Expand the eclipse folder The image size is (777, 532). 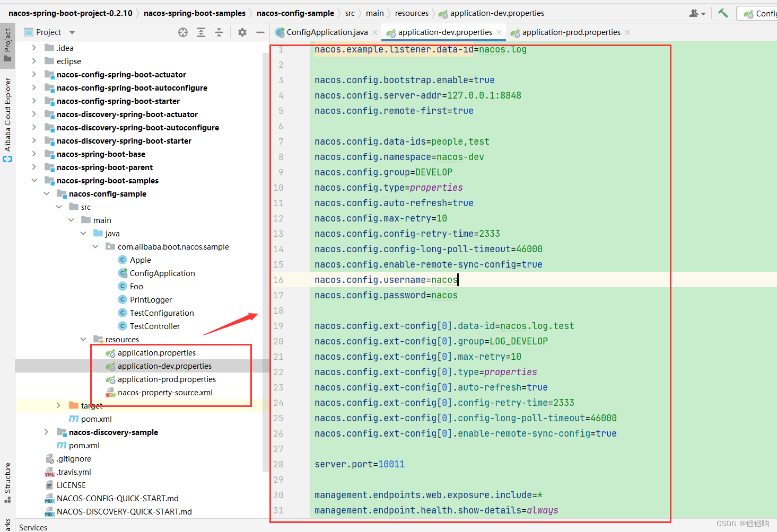pyautogui.click(x=34, y=61)
